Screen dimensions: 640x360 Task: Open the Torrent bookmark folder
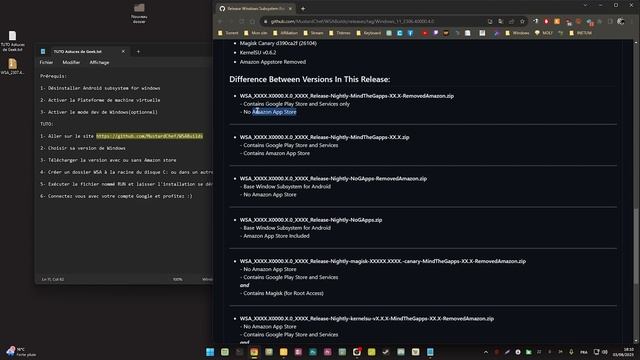point(228,33)
